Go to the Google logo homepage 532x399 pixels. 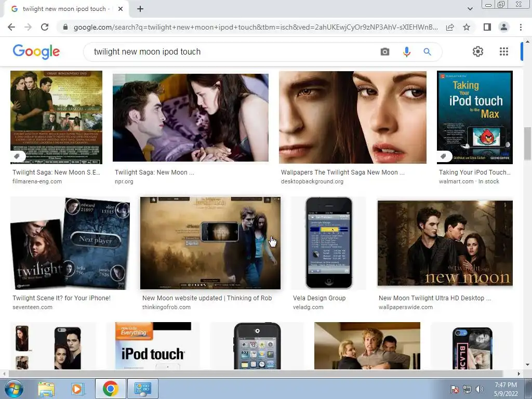[36, 51]
